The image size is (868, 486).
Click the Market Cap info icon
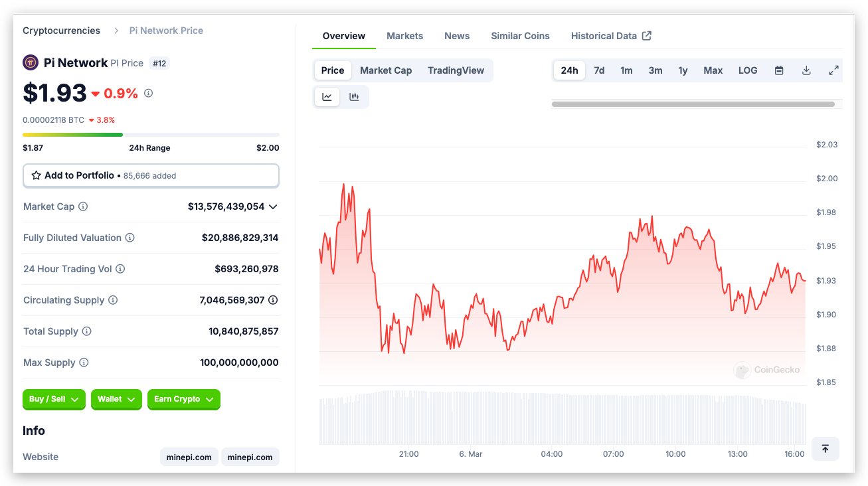click(x=83, y=206)
